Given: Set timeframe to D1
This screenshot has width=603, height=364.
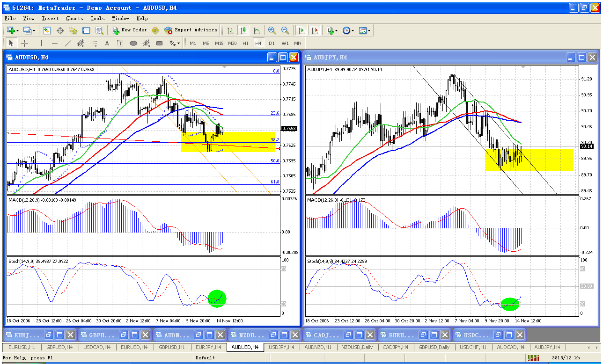Looking at the screenshot, I should (272, 43).
